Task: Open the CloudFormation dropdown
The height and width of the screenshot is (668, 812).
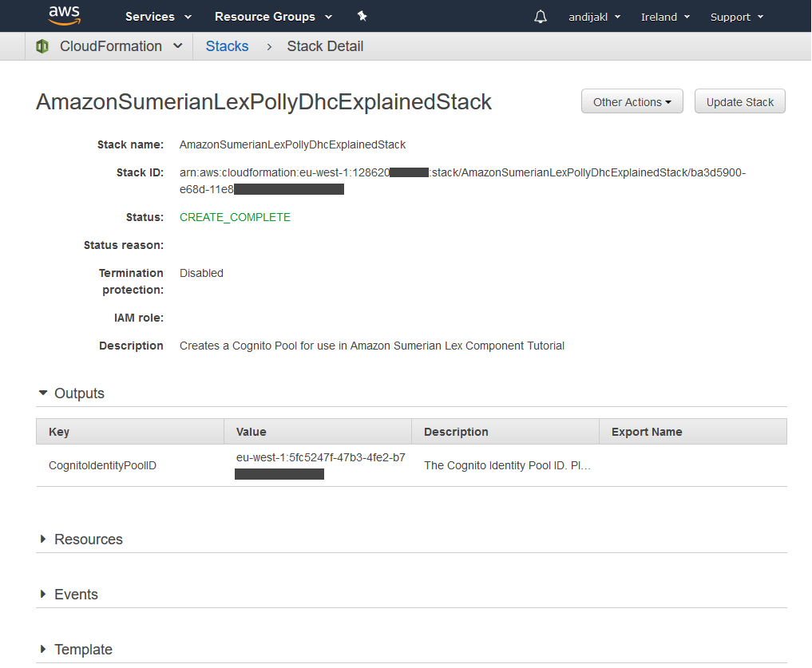Action: (x=121, y=46)
